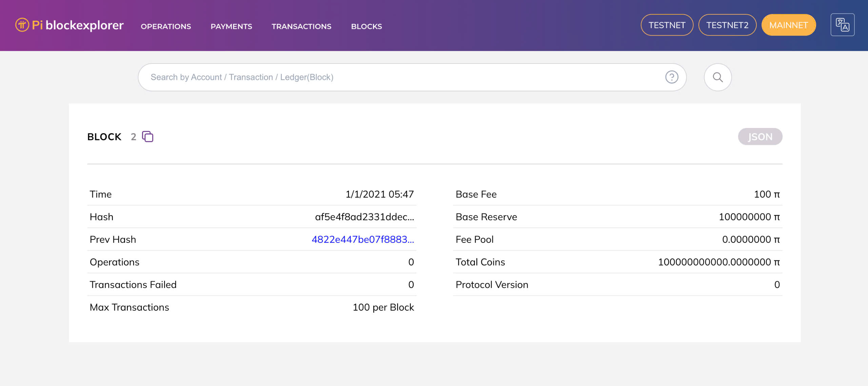The width and height of the screenshot is (868, 386).
Task: Click the BLOCK heading number 2
Action: click(x=134, y=137)
